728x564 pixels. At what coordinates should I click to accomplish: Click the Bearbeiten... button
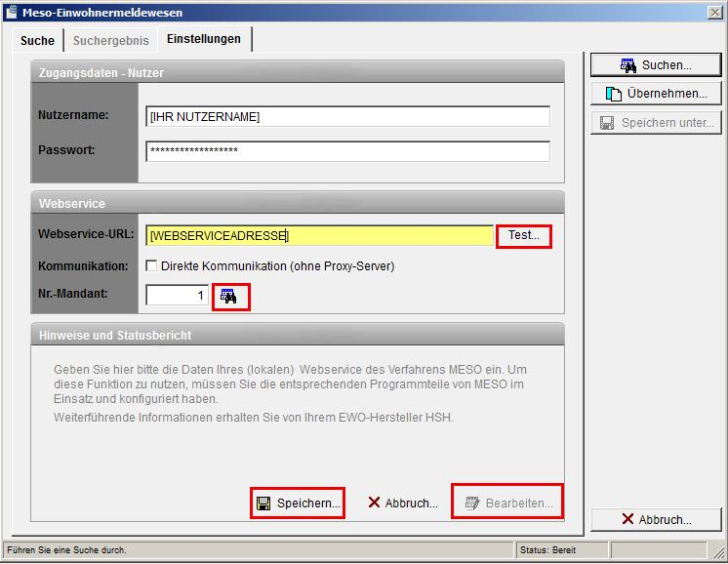(x=507, y=504)
